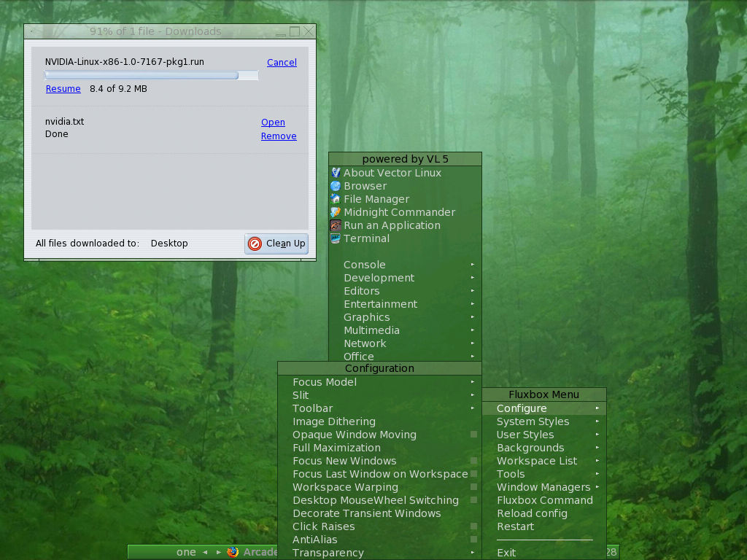Toggle Workspace Warping checkbox
The image size is (747, 560).
pos(473,486)
